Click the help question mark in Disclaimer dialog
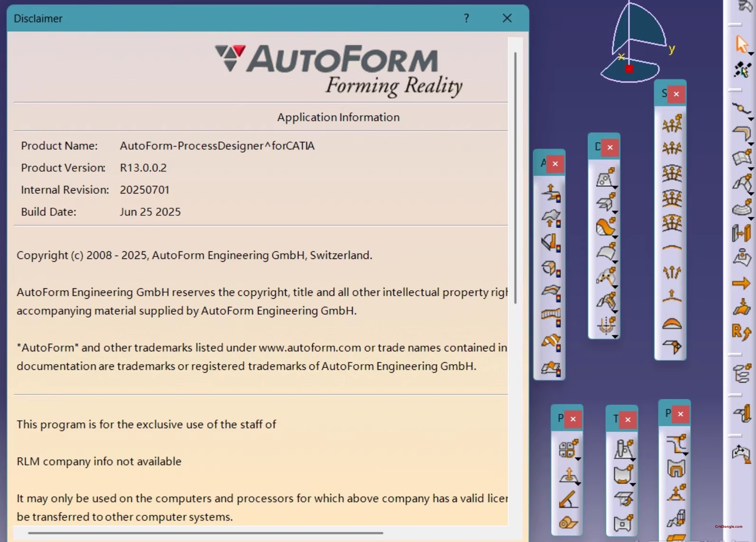The height and width of the screenshot is (542, 756). click(x=467, y=18)
